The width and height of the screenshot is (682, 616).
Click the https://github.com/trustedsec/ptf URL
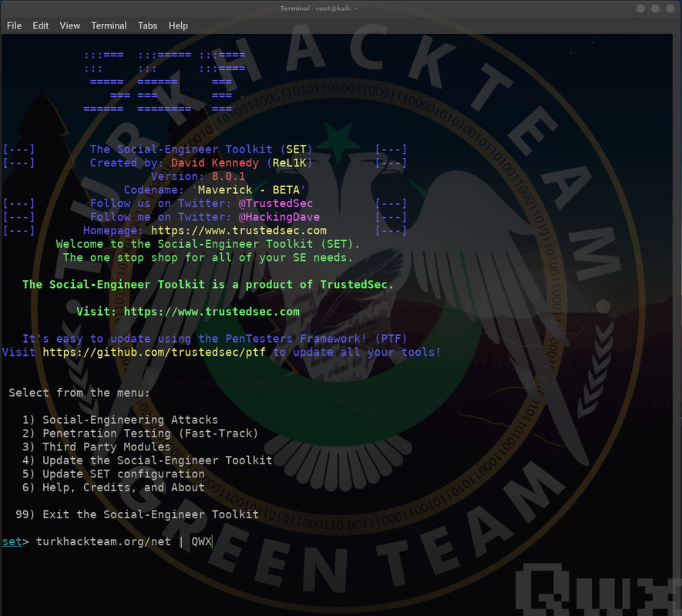154,352
